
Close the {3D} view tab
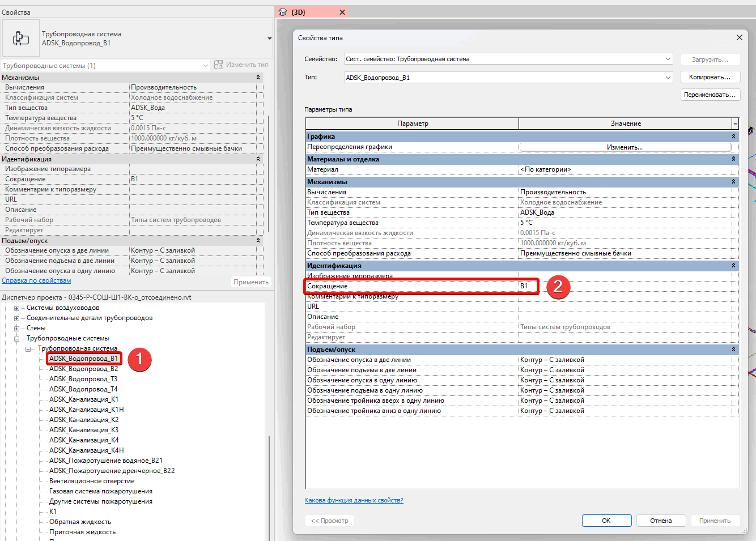(x=342, y=12)
